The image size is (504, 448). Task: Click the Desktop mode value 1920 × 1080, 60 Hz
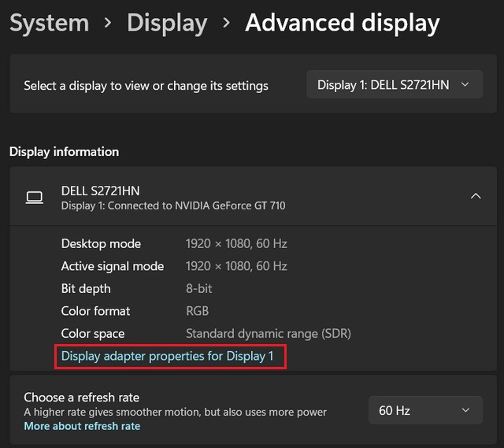pyautogui.click(x=236, y=243)
